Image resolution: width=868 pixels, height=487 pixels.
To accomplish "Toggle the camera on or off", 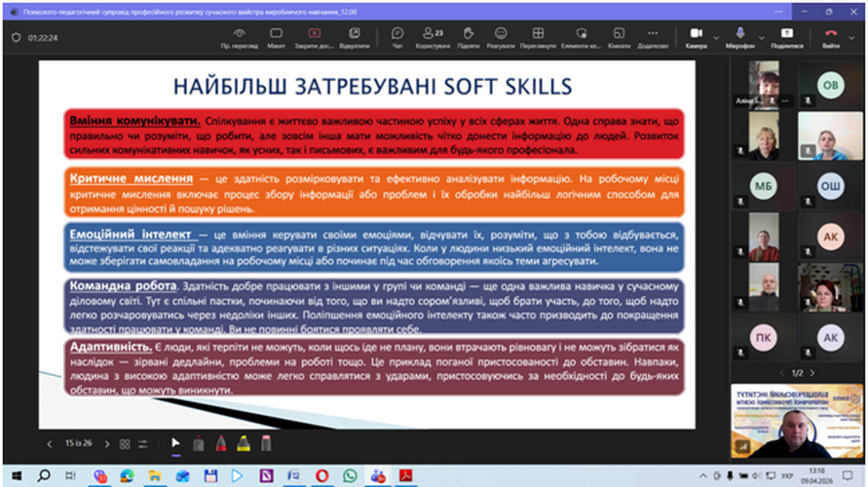I will (x=695, y=37).
